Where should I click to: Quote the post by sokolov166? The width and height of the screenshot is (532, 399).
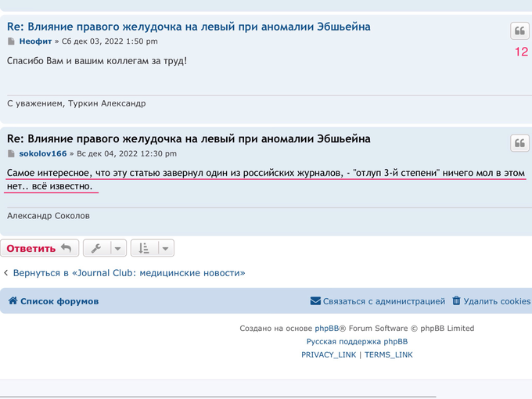pos(519,143)
